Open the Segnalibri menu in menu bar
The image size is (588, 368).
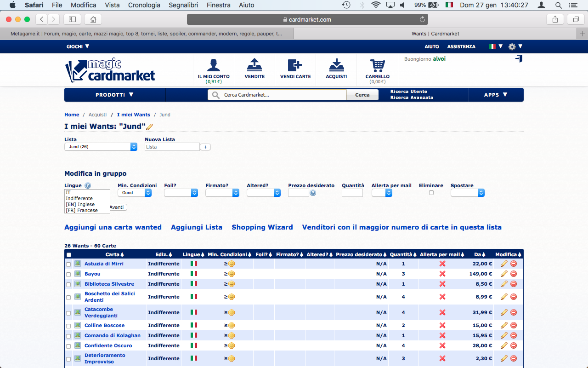tap(184, 5)
